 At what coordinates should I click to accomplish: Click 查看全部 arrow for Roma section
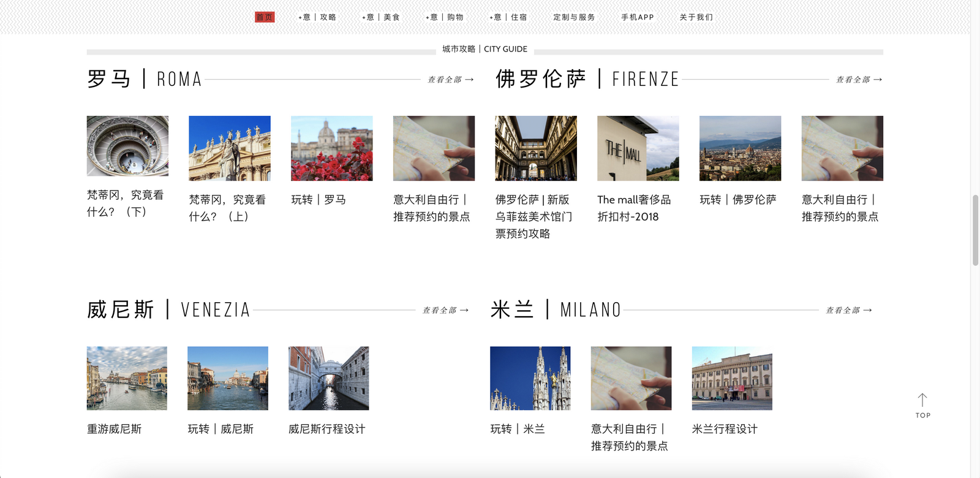click(451, 80)
